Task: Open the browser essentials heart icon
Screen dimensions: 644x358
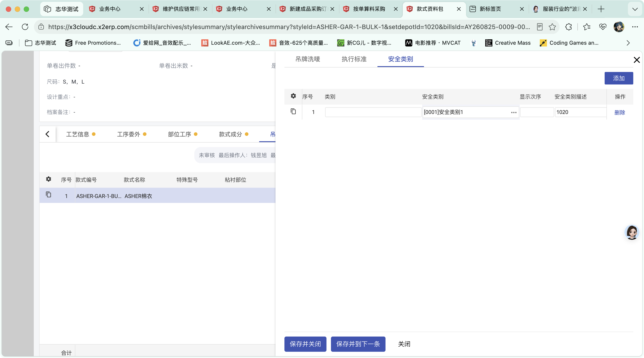Action: (x=602, y=27)
